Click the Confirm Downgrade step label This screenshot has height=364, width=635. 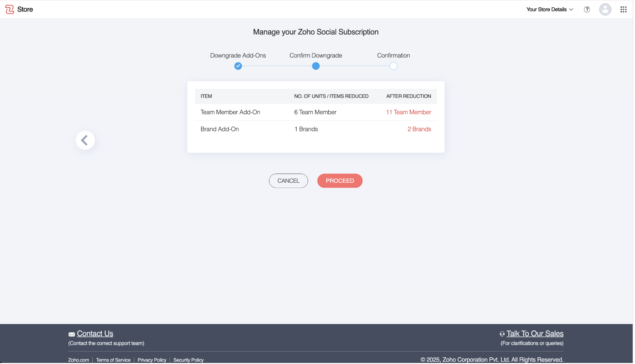[x=316, y=56]
